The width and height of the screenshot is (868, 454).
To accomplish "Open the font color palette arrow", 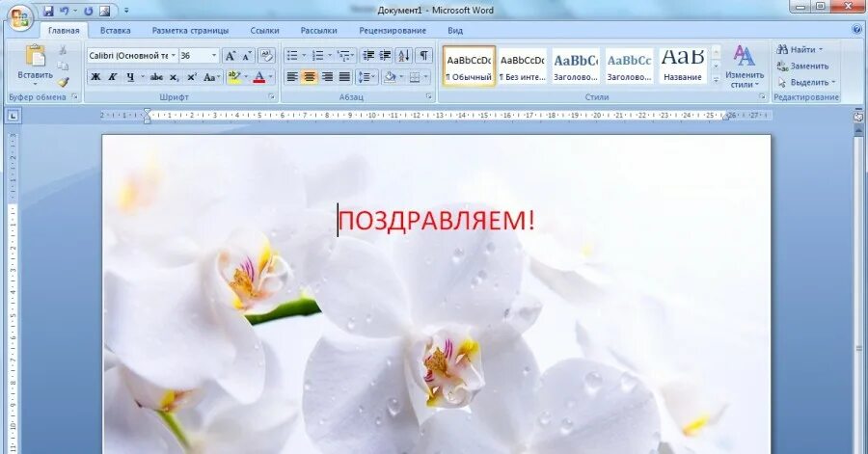I will pyautogui.click(x=271, y=77).
